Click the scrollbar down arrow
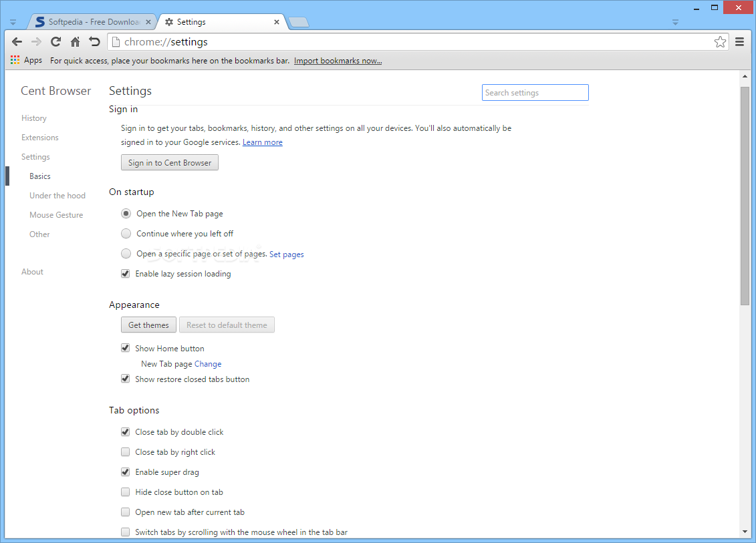This screenshot has width=756, height=543. click(x=745, y=532)
